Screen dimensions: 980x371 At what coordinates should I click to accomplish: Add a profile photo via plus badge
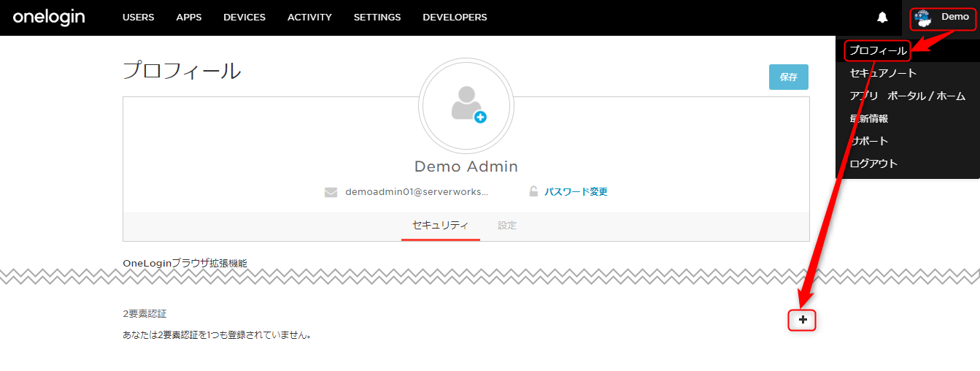480,117
